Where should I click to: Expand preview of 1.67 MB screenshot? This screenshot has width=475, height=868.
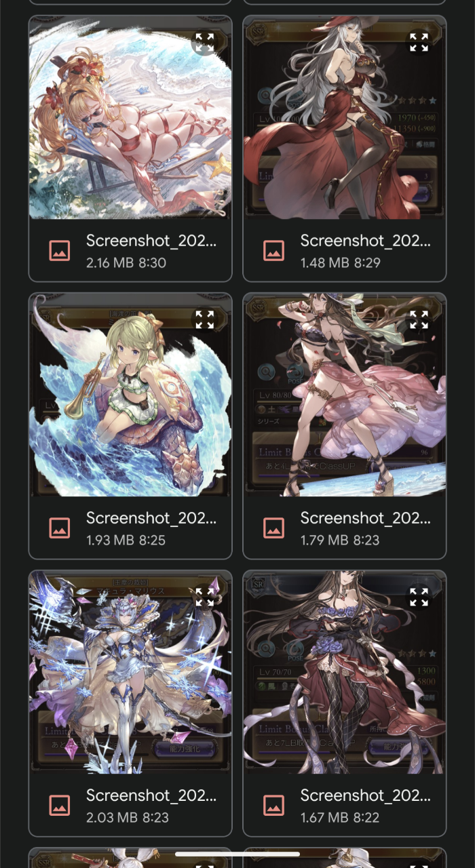[x=419, y=597]
